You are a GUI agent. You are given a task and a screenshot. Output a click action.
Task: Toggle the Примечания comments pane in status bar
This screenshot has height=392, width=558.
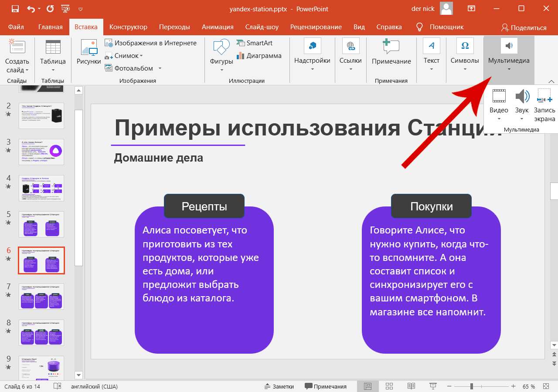coord(326,386)
